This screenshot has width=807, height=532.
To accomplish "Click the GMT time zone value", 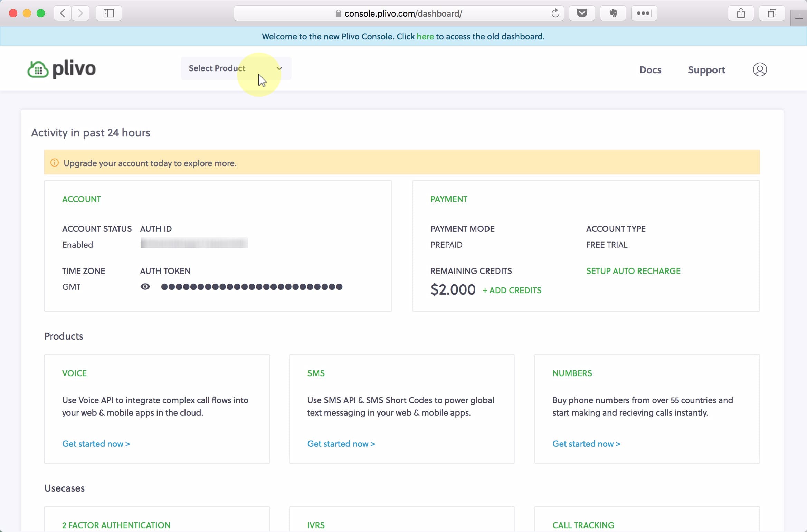I will (71, 287).
